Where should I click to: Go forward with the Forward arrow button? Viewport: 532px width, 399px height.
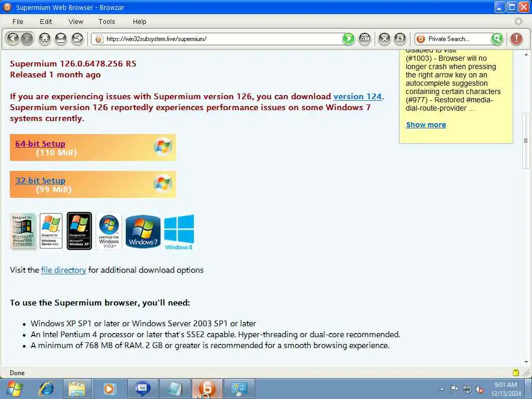[x=27, y=38]
